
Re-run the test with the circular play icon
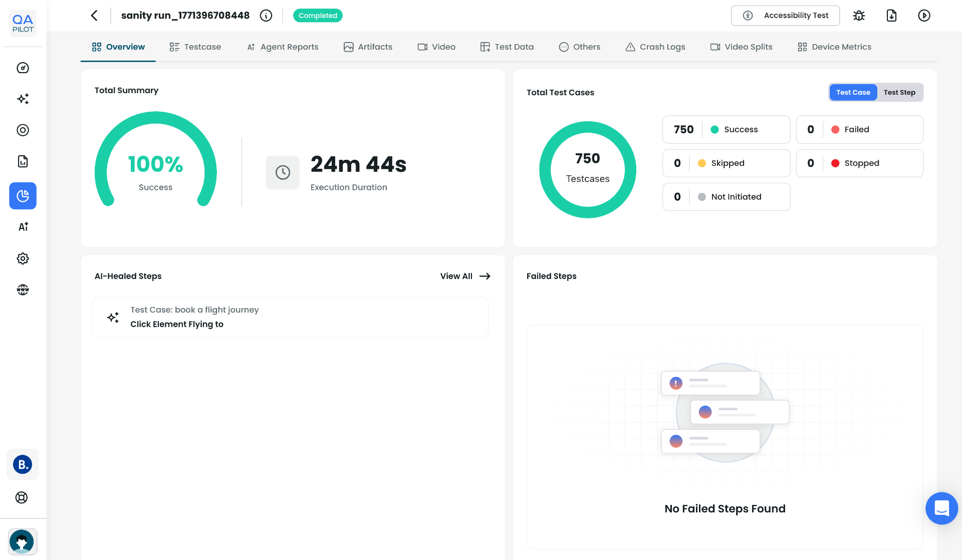click(x=924, y=16)
